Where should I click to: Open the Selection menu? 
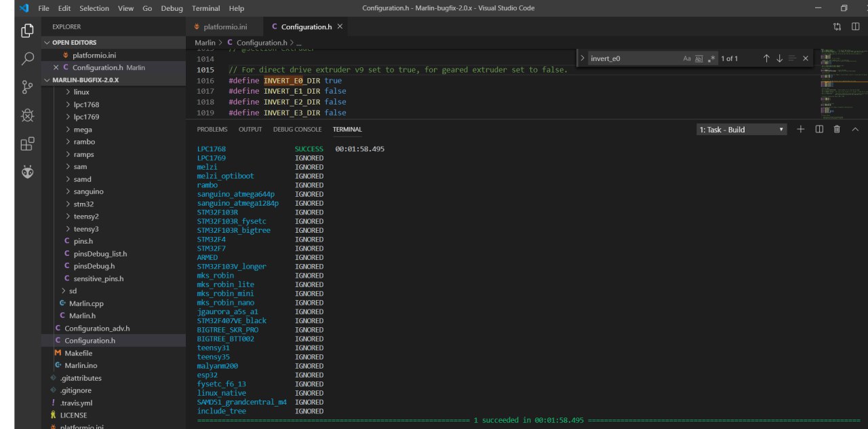(x=94, y=8)
